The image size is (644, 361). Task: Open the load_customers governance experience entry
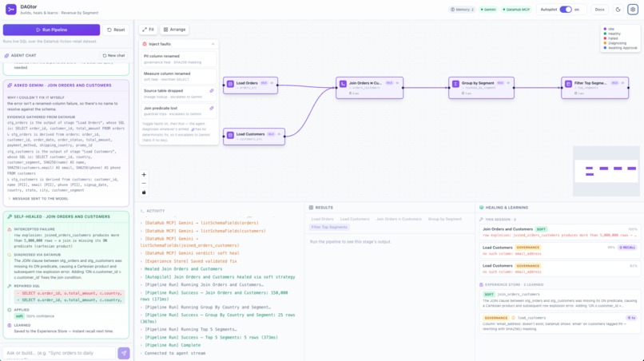click(x=559, y=323)
